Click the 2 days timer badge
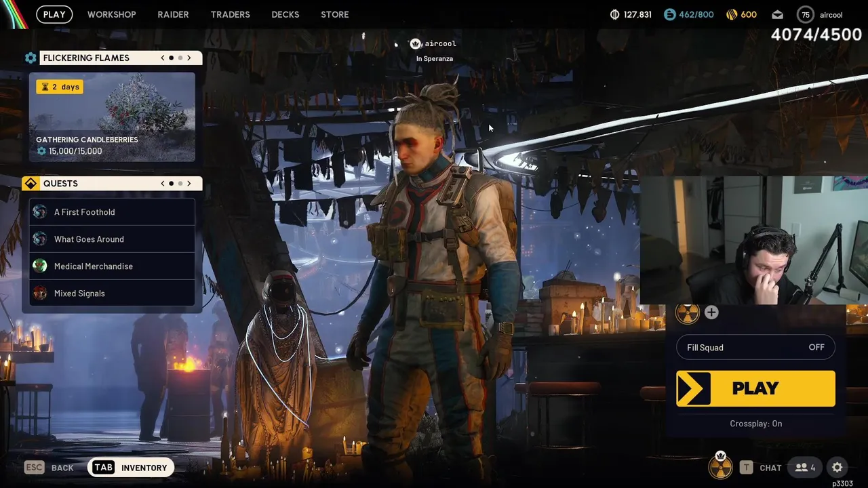 point(60,87)
